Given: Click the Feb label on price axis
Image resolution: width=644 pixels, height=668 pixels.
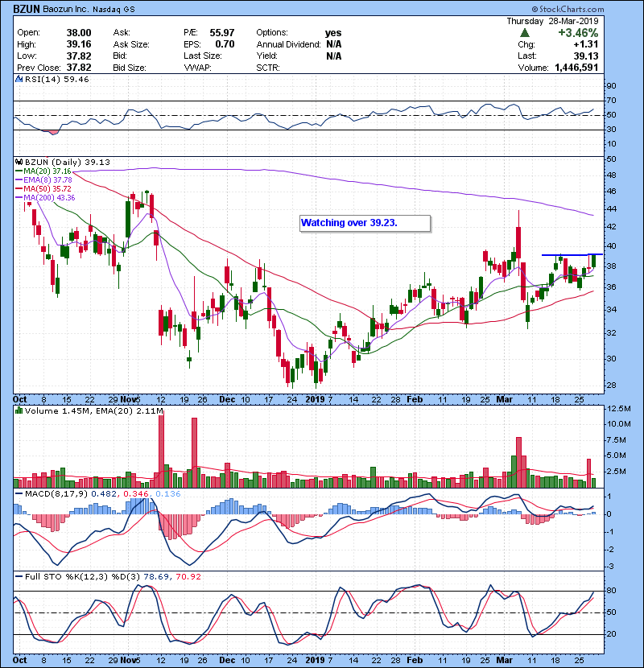Looking at the screenshot, I should click(415, 400).
